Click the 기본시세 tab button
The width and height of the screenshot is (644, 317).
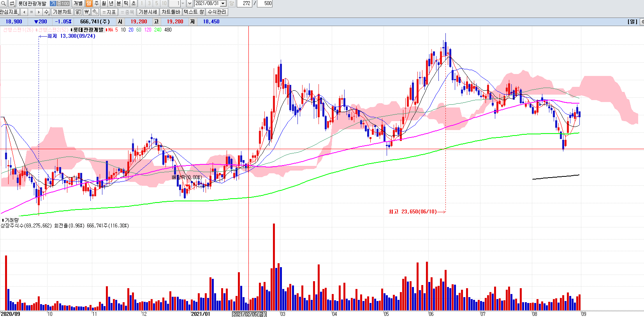pyautogui.click(x=148, y=12)
